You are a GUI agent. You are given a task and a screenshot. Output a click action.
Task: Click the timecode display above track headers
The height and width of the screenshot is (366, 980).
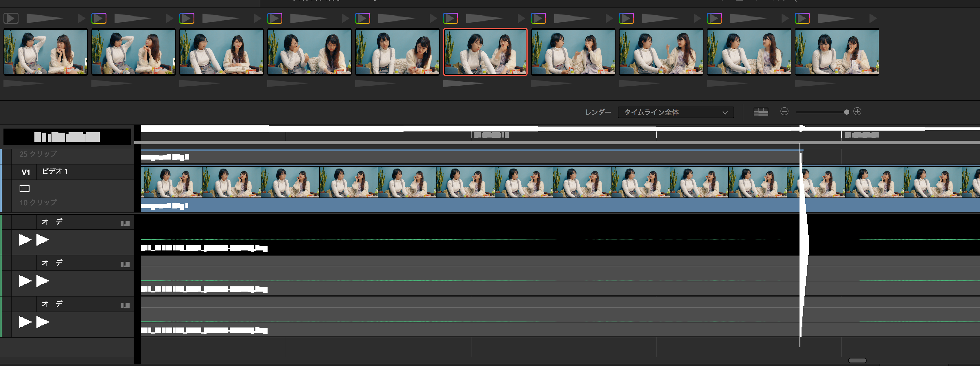coord(67,137)
